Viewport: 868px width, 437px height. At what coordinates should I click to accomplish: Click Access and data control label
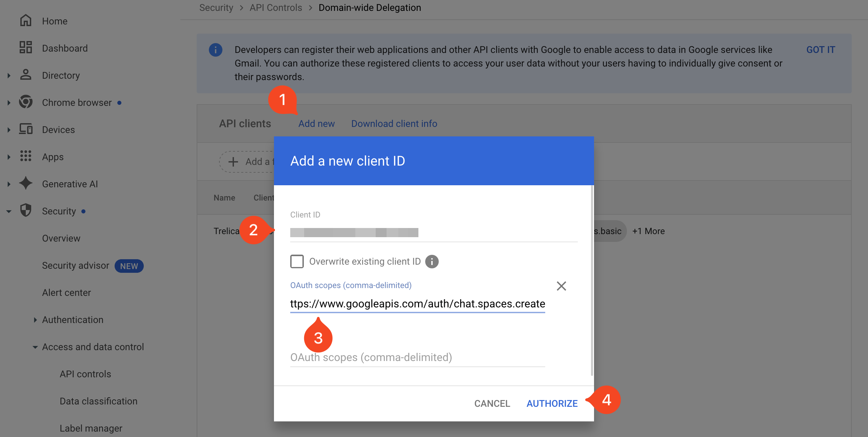pos(93,347)
